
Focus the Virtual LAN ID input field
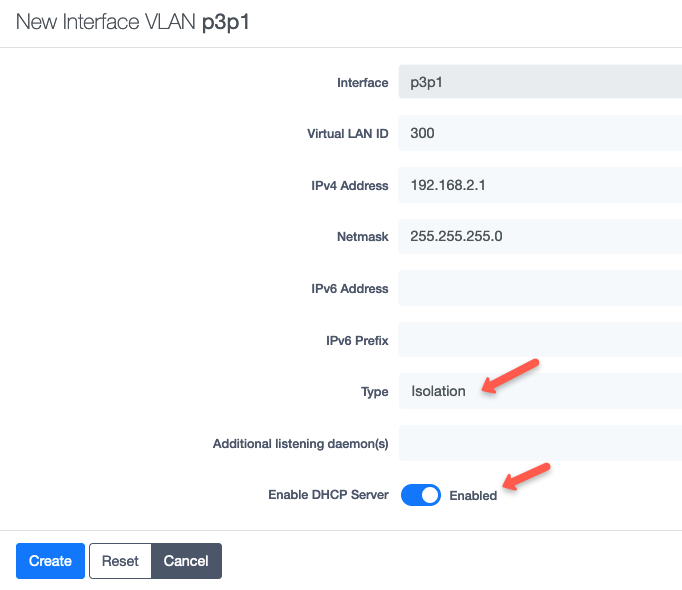point(540,133)
